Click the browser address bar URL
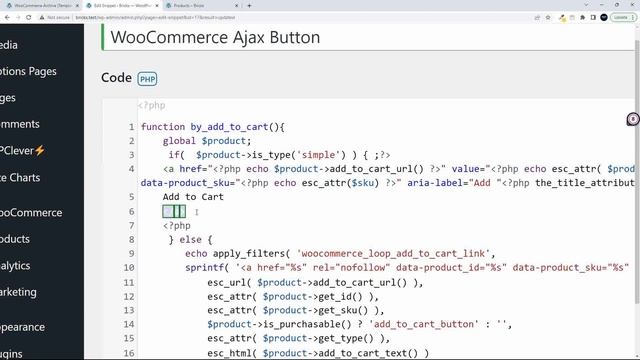This screenshot has height=360, width=640. [x=155, y=18]
